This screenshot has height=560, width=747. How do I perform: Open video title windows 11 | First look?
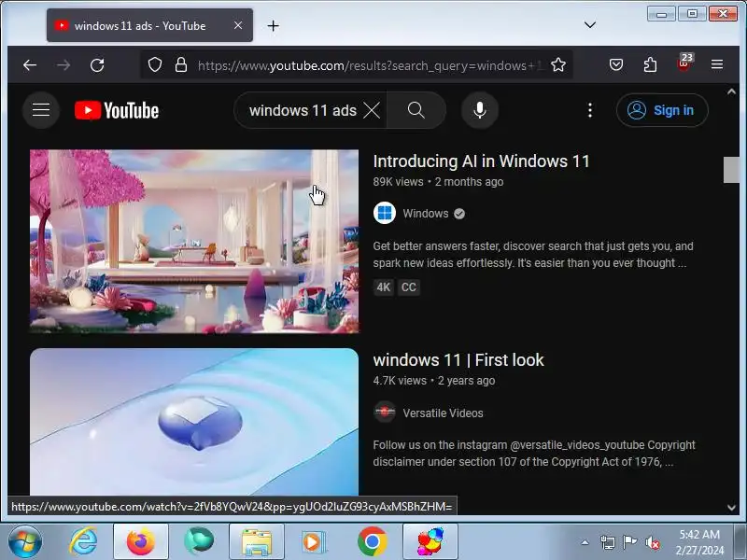pos(458,360)
